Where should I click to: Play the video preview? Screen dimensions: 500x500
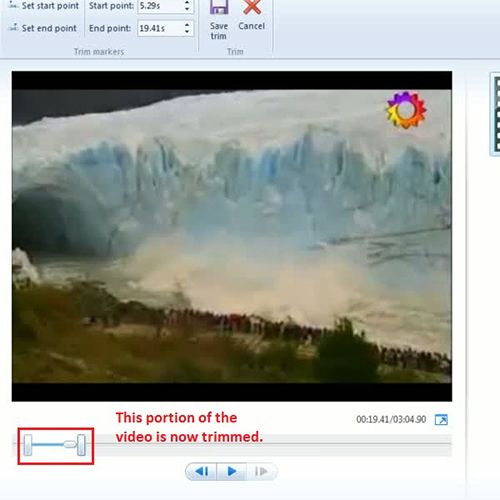[232, 471]
